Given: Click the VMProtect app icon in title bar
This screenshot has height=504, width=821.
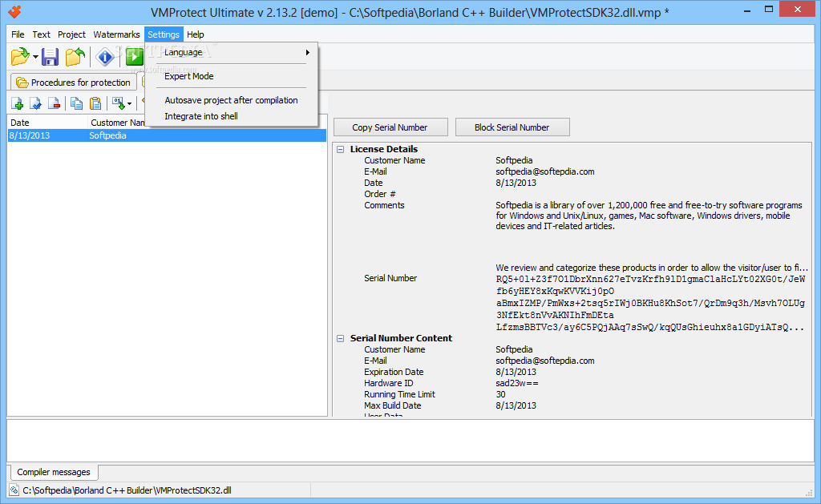Looking at the screenshot, I should coord(14,11).
